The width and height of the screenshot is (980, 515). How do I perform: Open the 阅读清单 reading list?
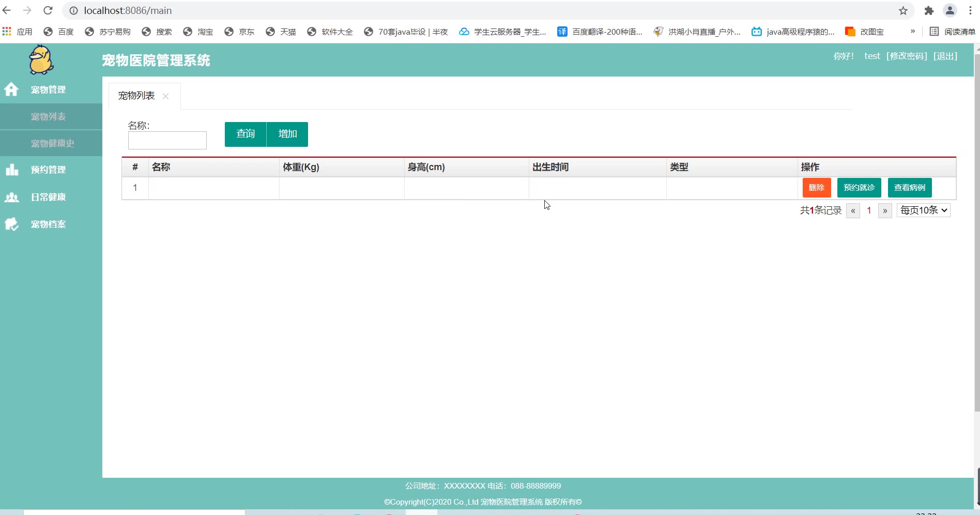point(952,32)
